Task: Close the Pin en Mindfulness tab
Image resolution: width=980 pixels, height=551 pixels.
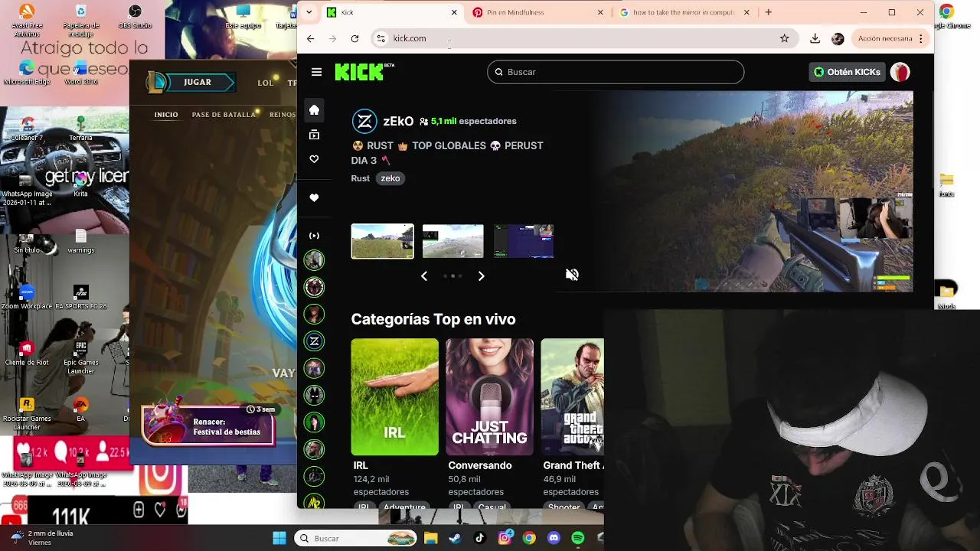Action: coord(600,12)
